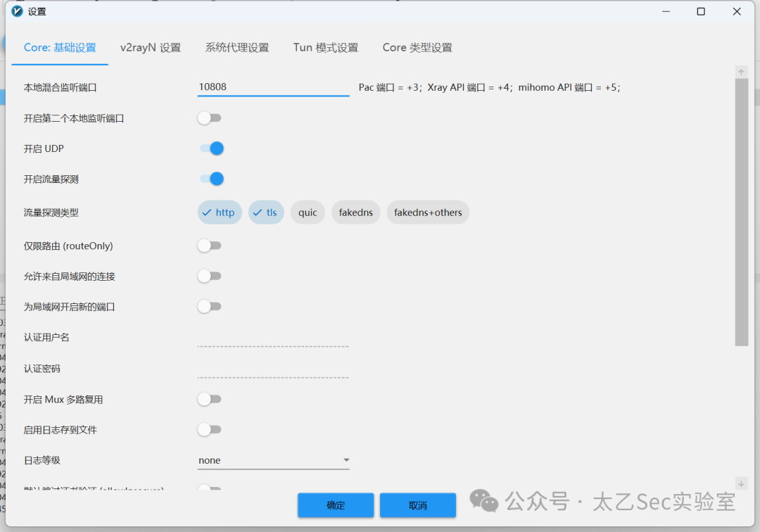Image resolution: width=760 pixels, height=532 pixels.
Task: Enable the second local listening port toggle
Action: coord(210,118)
